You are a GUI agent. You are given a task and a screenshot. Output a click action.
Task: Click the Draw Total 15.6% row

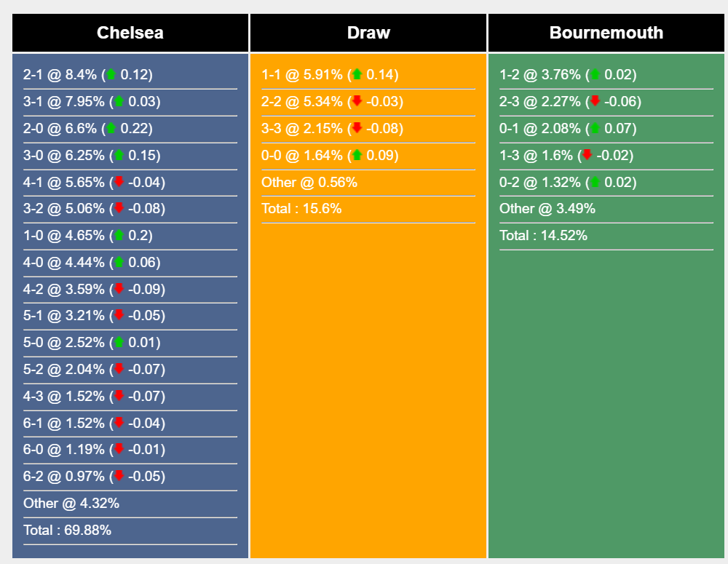click(301, 208)
